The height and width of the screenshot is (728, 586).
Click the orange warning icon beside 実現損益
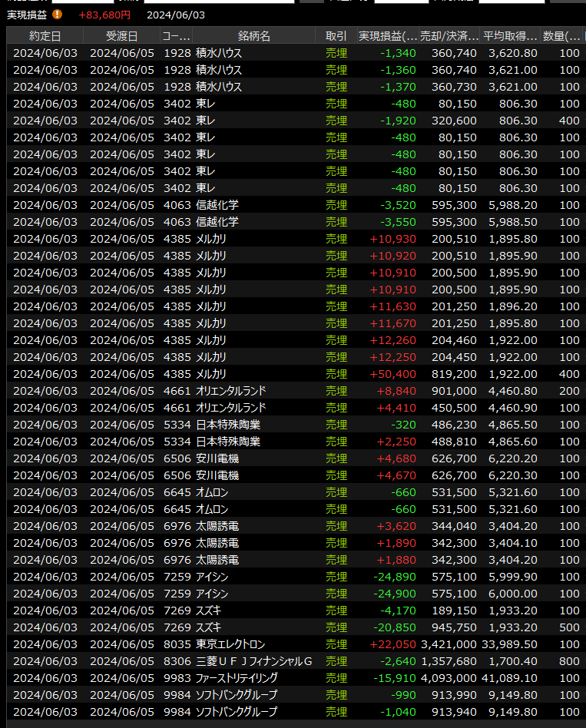point(57,15)
